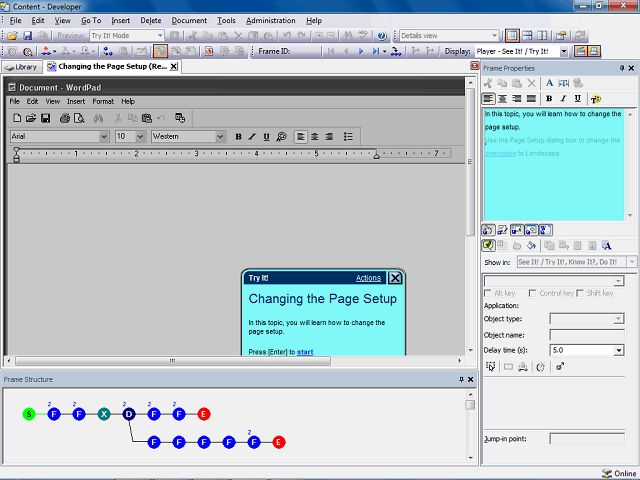Toggle the fourth bubble display icon
The image size is (640, 480).
pos(531,230)
